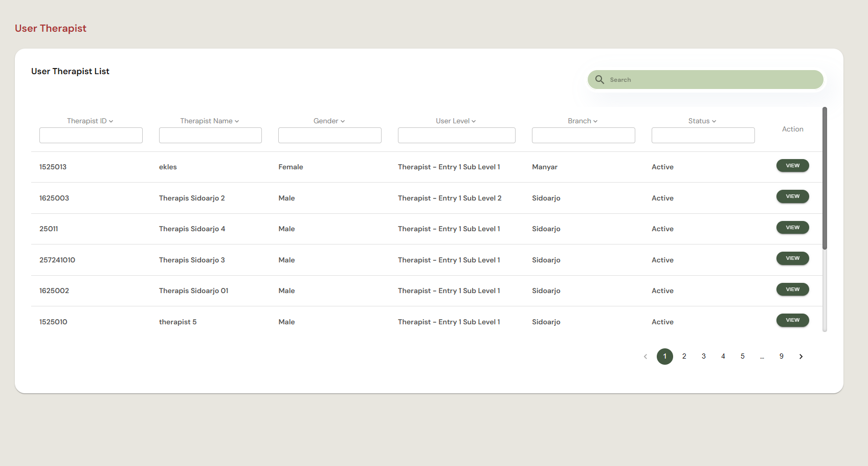The width and height of the screenshot is (868, 466).
Task: View Therapis Sidoarjo 4 record
Action: [793, 228]
